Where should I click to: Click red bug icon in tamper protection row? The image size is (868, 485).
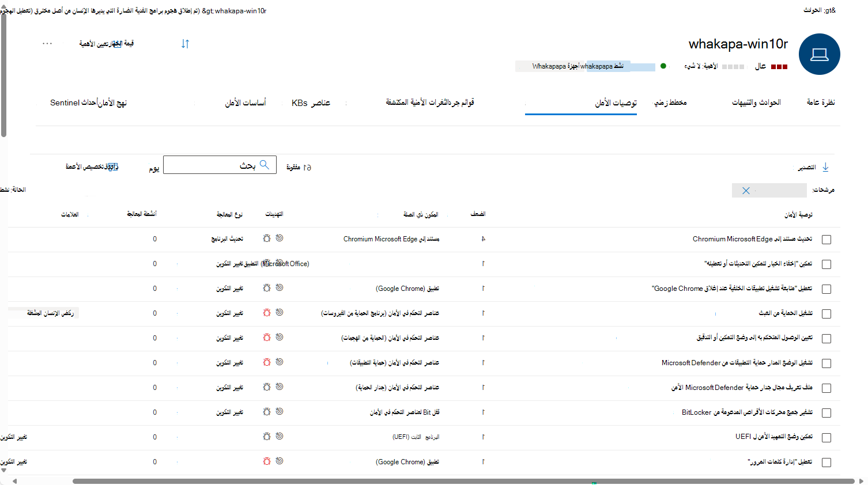(x=267, y=312)
